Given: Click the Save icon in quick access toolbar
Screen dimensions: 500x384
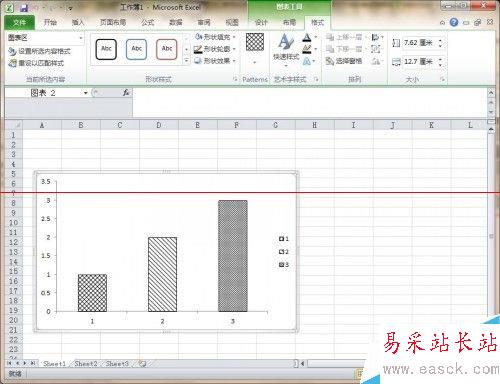Looking at the screenshot, I should click(x=24, y=8).
